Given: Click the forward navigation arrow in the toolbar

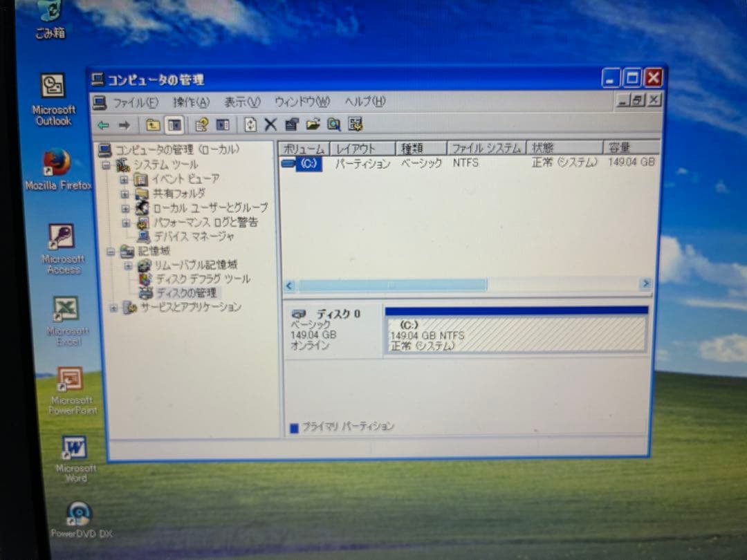Looking at the screenshot, I should (124, 124).
